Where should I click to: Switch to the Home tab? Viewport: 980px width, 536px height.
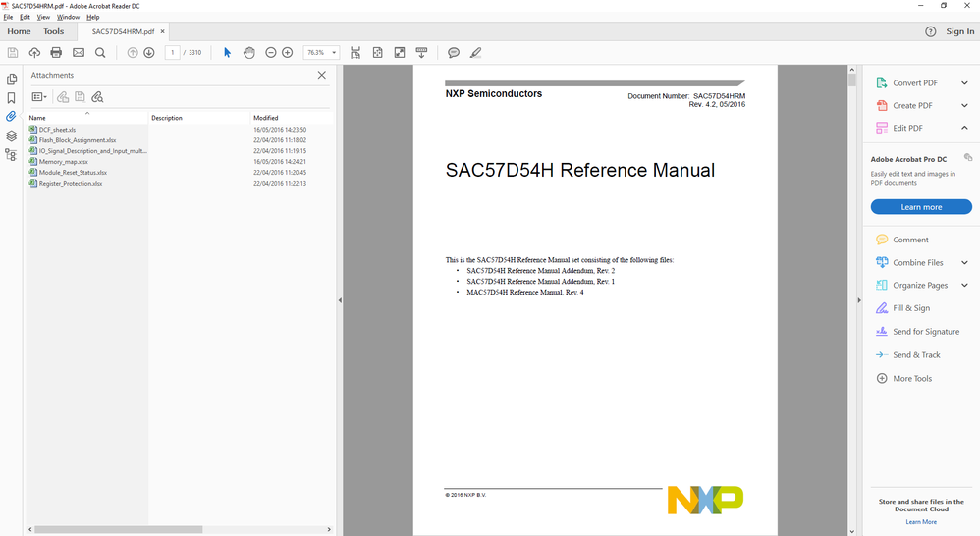coord(19,31)
